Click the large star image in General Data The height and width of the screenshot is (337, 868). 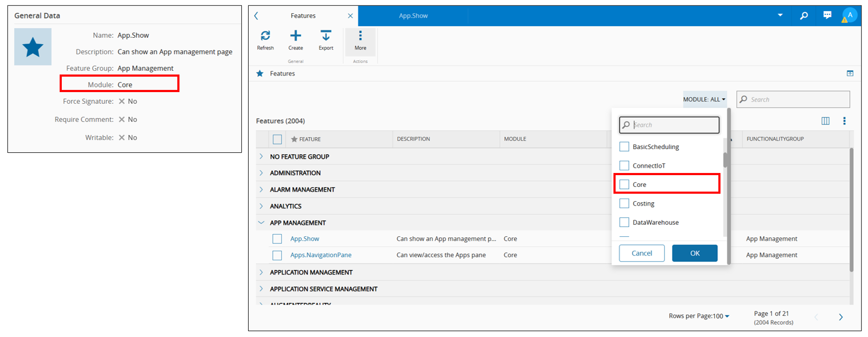33,47
